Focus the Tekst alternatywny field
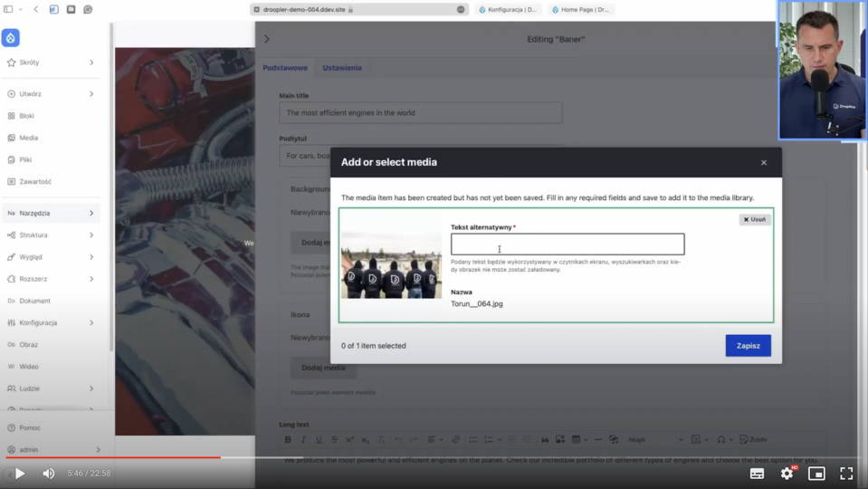 tap(568, 244)
